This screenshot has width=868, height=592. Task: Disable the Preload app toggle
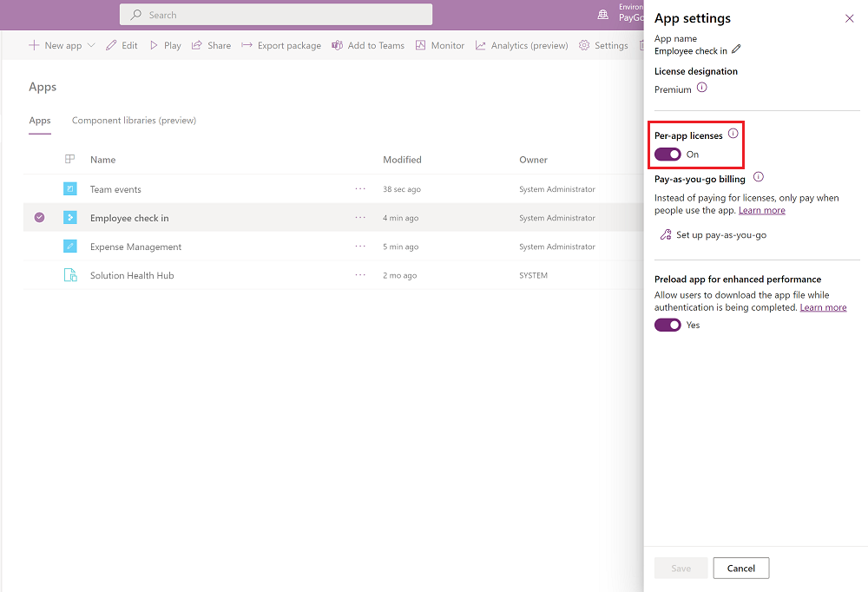(x=667, y=325)
